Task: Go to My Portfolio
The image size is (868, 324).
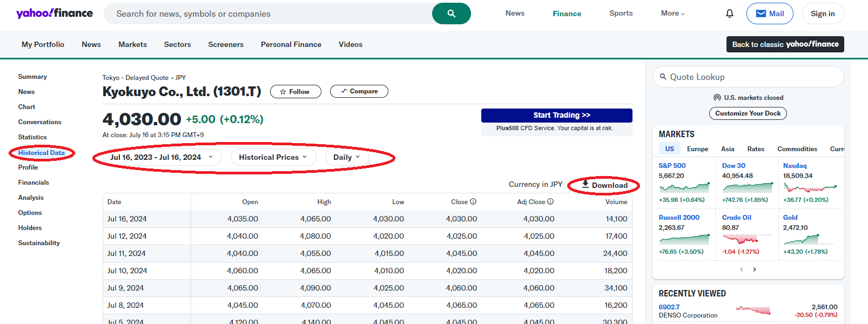Action: (43, 44)
